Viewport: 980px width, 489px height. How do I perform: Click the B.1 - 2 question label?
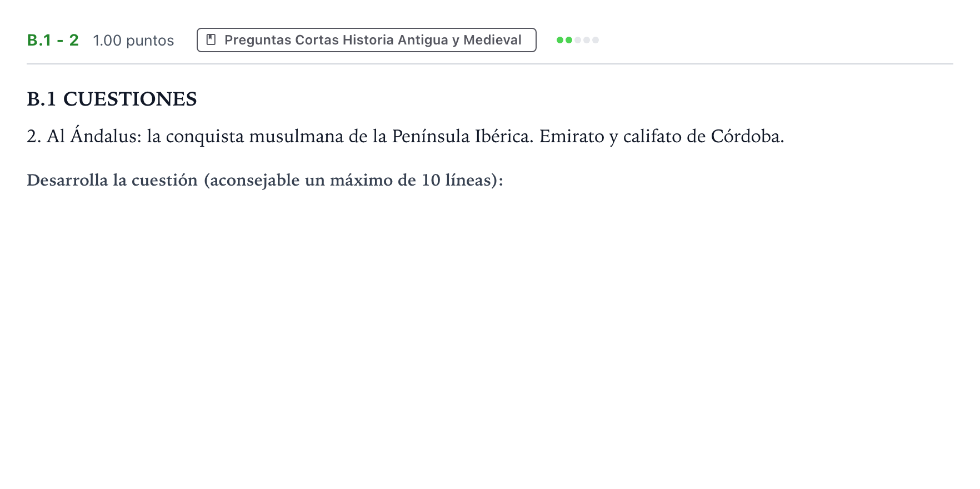(53, 40)
